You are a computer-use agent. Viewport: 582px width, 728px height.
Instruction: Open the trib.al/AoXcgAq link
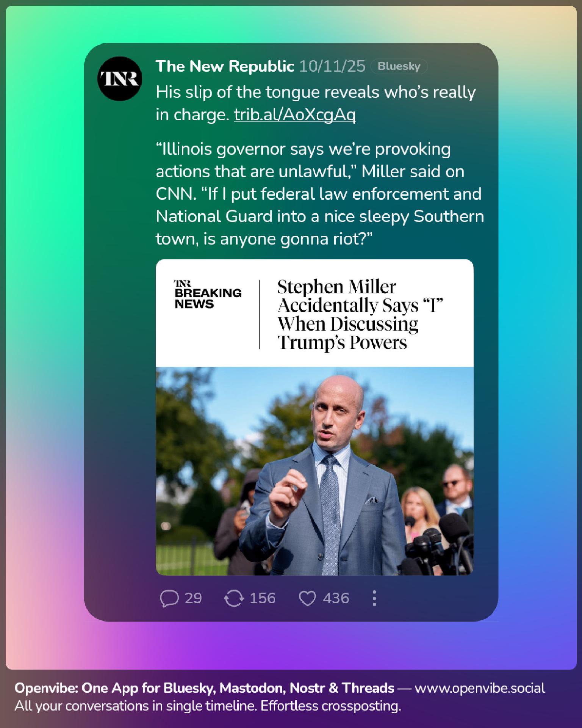(295, 115)
